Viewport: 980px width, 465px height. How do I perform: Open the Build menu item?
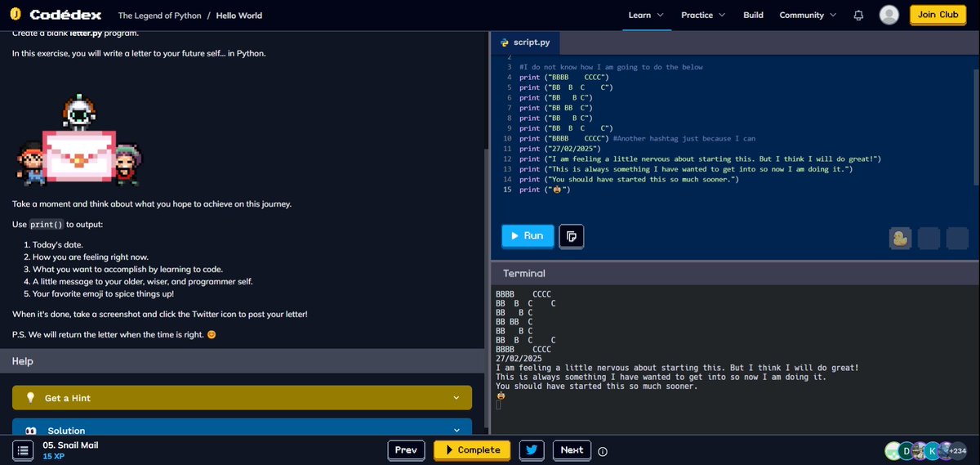[x=753, y=15]
